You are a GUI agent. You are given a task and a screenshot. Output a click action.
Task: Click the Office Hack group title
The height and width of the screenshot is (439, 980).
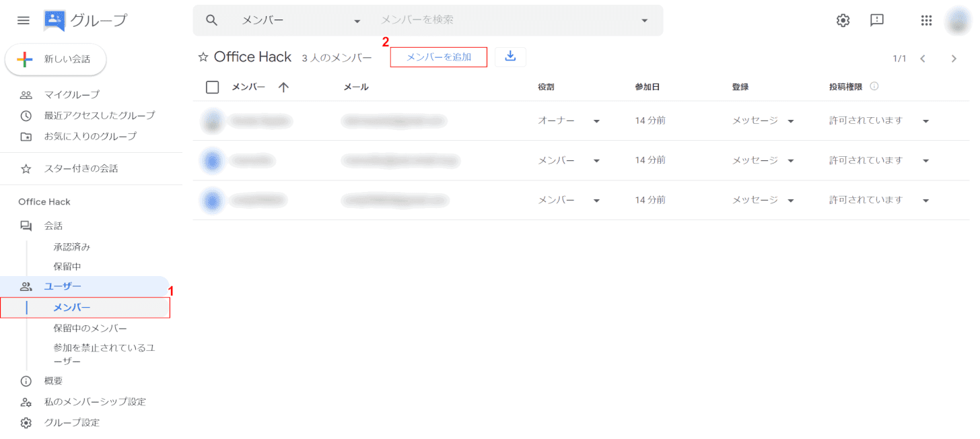[x=252, y=57]
